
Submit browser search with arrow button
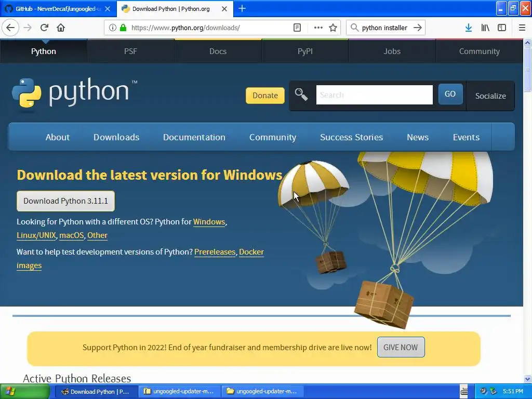pos(418,28)
